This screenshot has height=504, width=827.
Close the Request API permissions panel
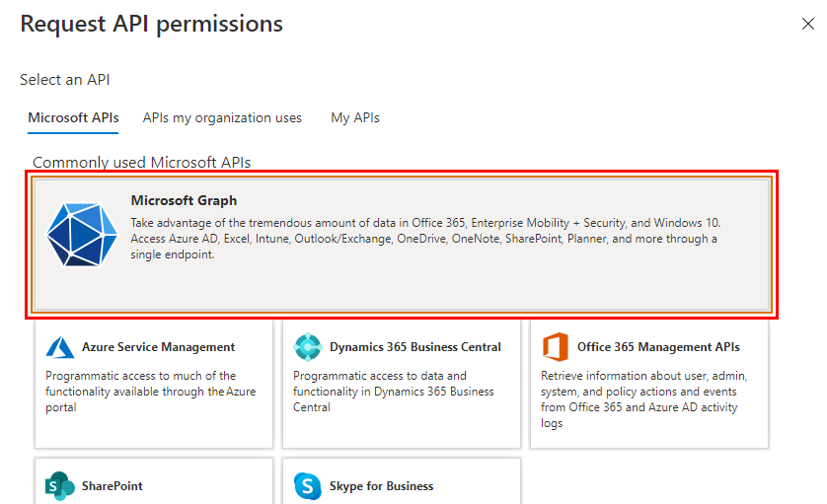click(807, 25)
